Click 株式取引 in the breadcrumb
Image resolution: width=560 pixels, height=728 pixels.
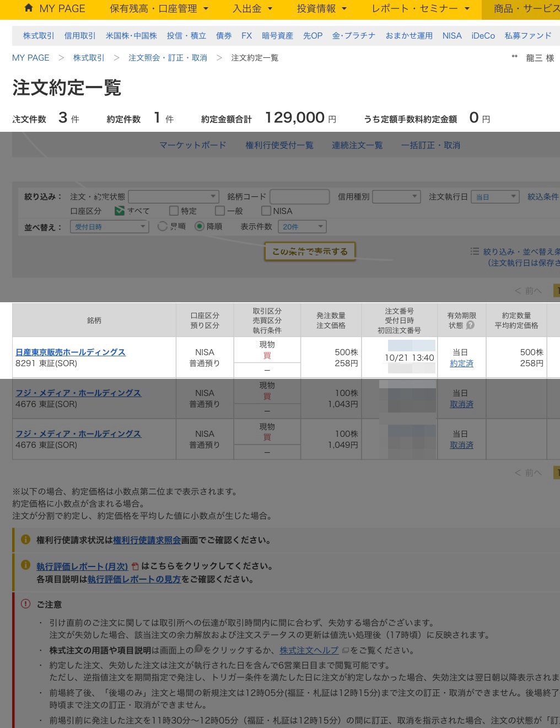pos(89,58)
